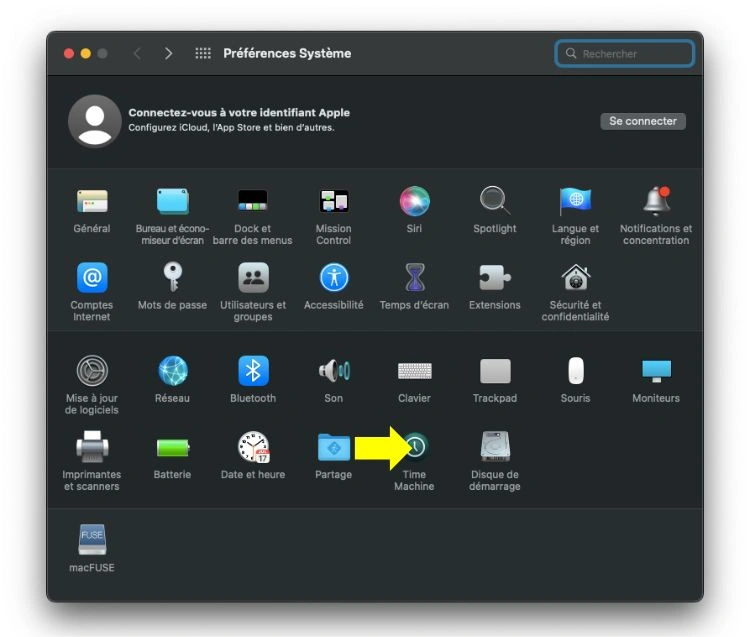Viewport: 750px width, 637px height.
Task: Go forward with the right chevron
Action: coord(168,53)
